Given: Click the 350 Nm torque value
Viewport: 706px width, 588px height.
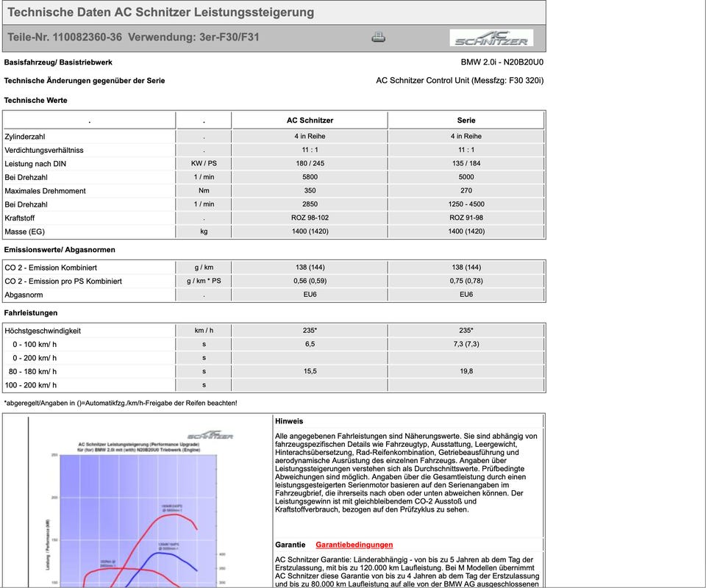Looking at the screenshot, I should coord(310,190).
